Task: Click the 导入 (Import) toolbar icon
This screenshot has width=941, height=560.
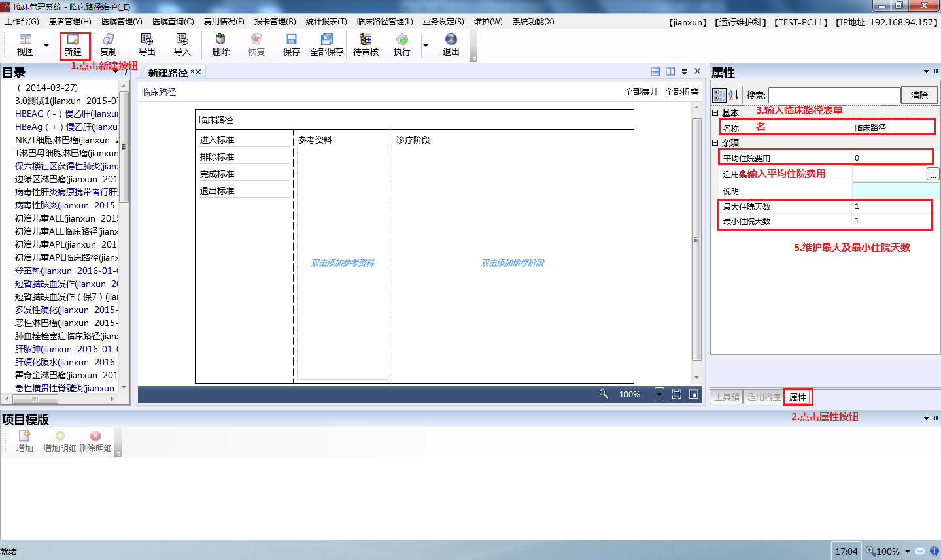Action: coord(182,40)
